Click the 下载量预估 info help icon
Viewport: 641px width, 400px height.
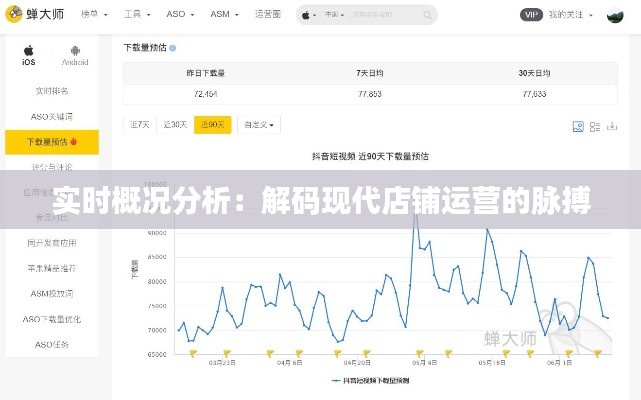tap(173, 48)
